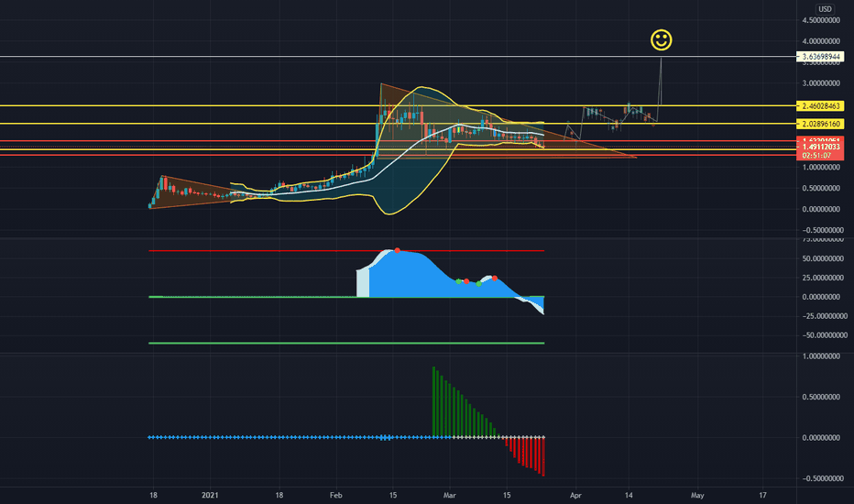This screenshot has height=504, width=854.
Task: Click the 3.00000000 price axis value
Action: coord(821,83)
